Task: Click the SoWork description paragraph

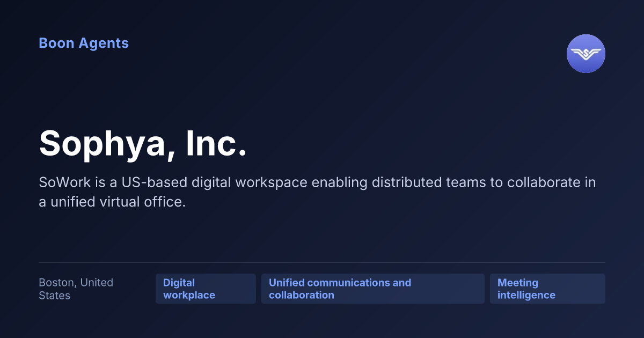Action: pyautogui.click(x=317, y=192)
